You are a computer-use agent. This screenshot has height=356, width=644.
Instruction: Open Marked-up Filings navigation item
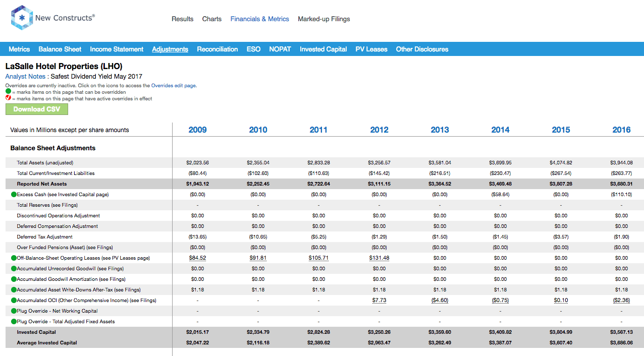(324, 19)
